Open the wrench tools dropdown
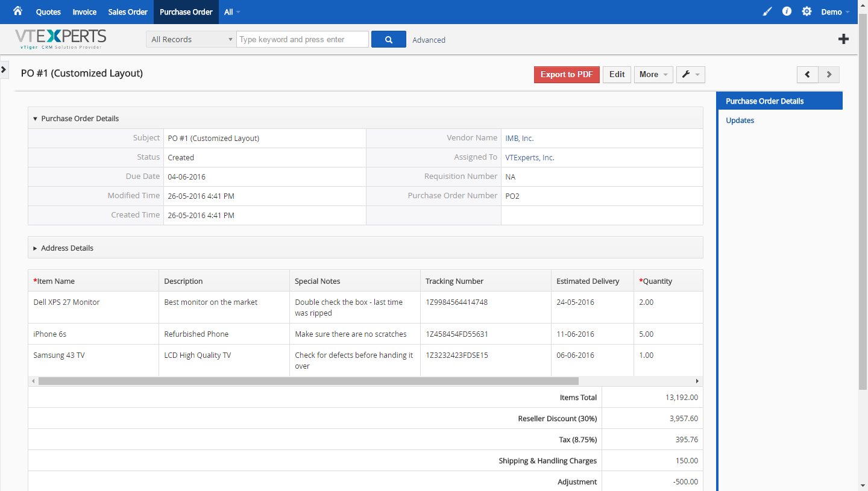 691,75
